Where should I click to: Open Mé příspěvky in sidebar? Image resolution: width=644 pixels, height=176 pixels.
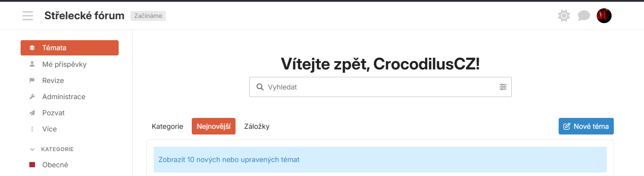click(x=70, y=64)
